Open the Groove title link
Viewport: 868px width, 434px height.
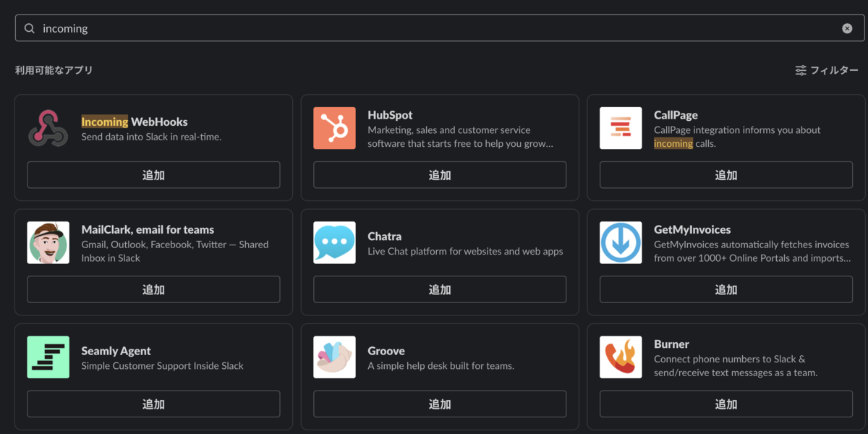tap(386, 351)
